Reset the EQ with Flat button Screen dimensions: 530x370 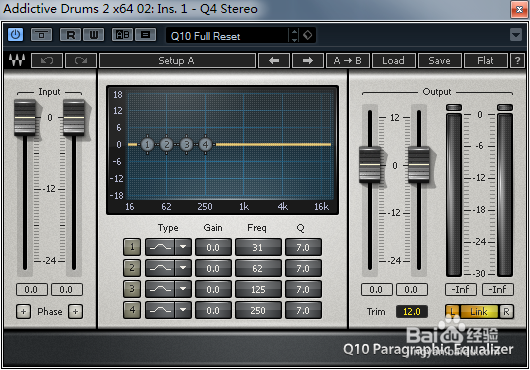coord(485,61)
